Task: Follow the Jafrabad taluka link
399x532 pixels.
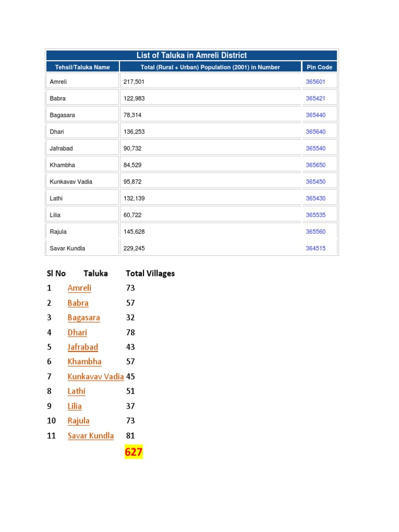Action: [x=83, y=347]
